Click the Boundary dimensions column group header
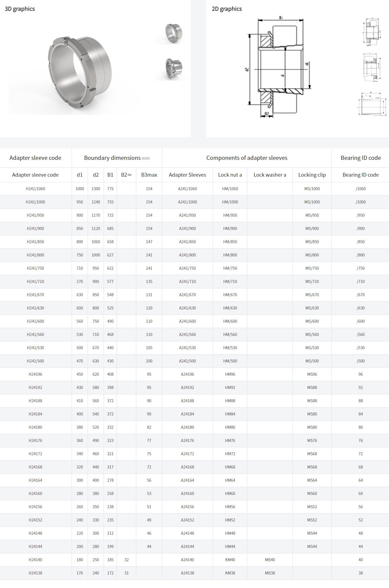The width and height of the screenshot is (389, 588). [x=117, y=158]
